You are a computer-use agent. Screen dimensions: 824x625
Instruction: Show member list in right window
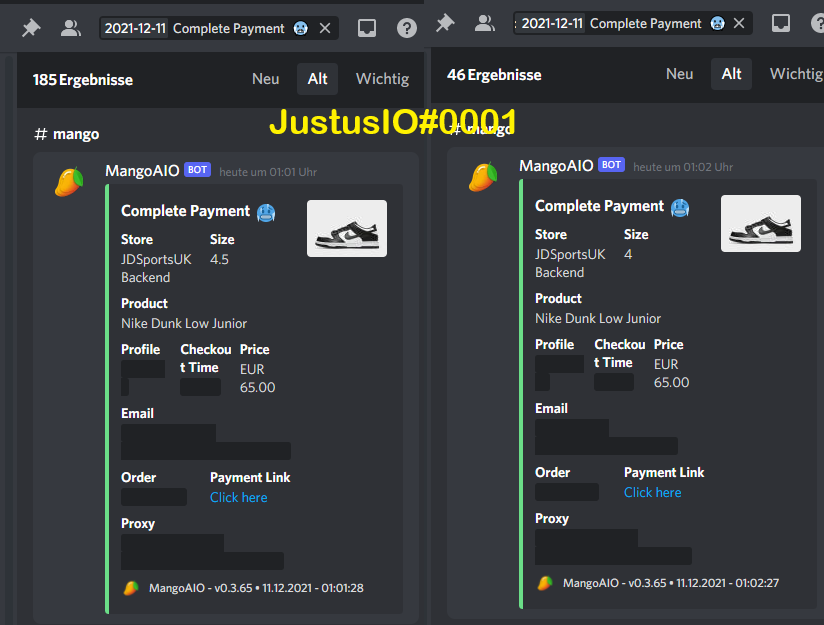485,23
